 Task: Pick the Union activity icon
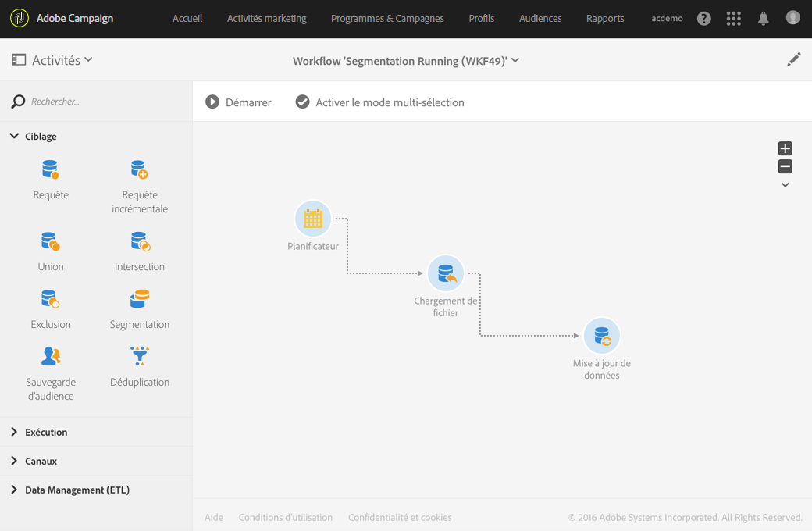(51, 241)
